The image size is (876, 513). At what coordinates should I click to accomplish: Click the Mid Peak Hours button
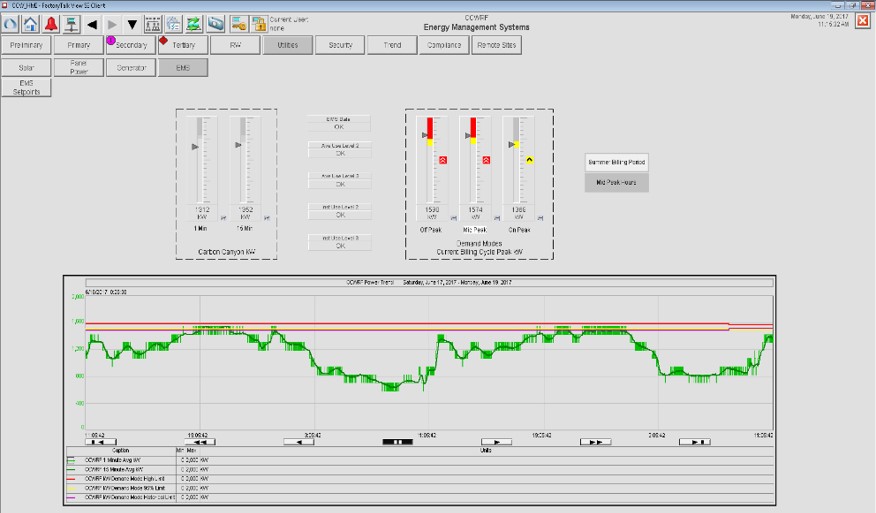tap(616, 183)
